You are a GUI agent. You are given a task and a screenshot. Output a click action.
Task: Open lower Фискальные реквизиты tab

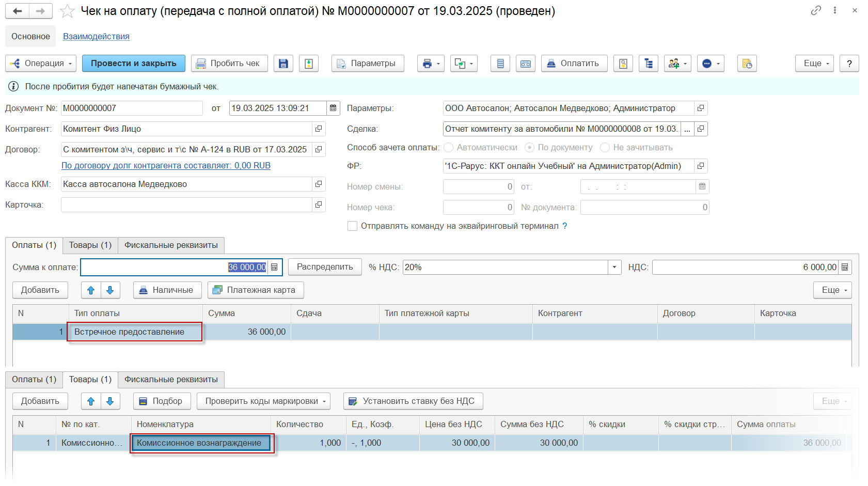pyautogui.click(x=171, y=380)
